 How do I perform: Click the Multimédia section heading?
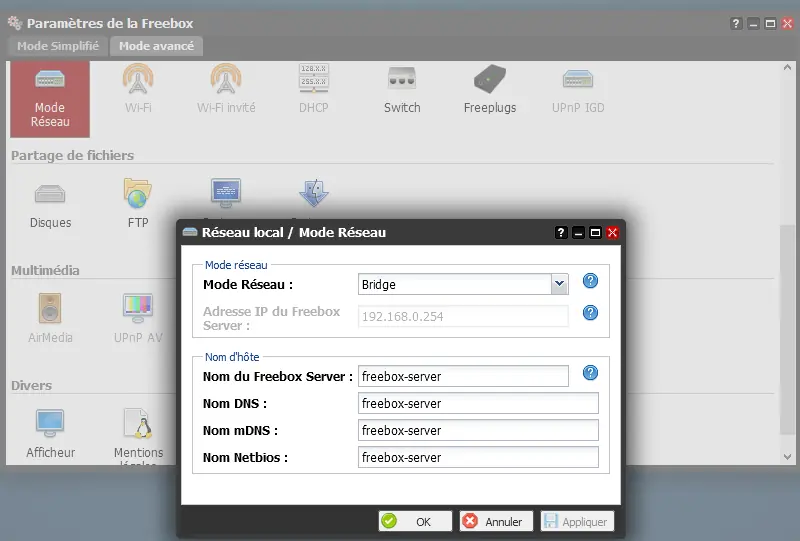pos(45,270)
